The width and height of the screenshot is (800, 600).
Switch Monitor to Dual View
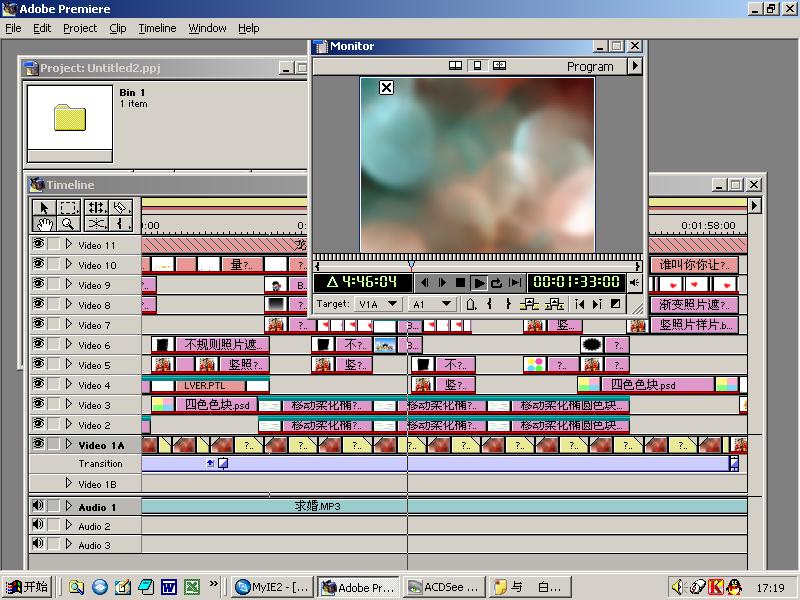(x=455, y=66)
